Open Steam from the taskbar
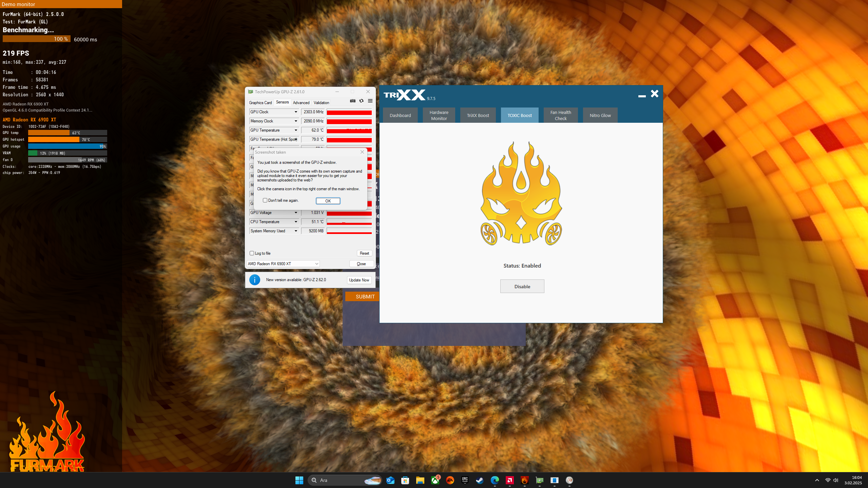This screenshot has width=868, height=488. coord(480,480)
